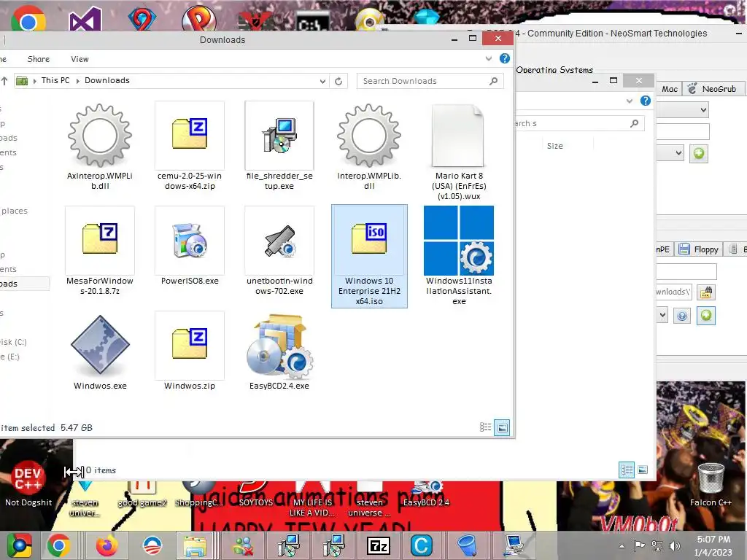Go up one folder level arrow
747x560 pixels.
(4, 81)
